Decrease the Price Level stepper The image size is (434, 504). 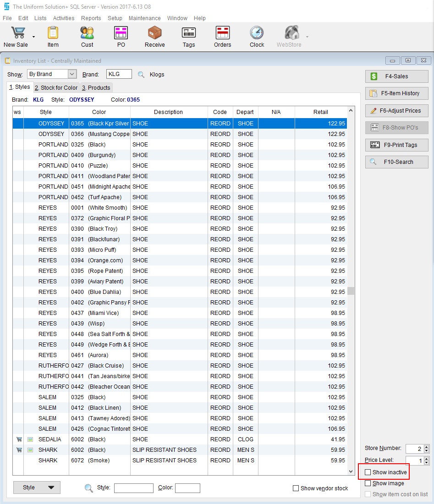pos(426,462)
